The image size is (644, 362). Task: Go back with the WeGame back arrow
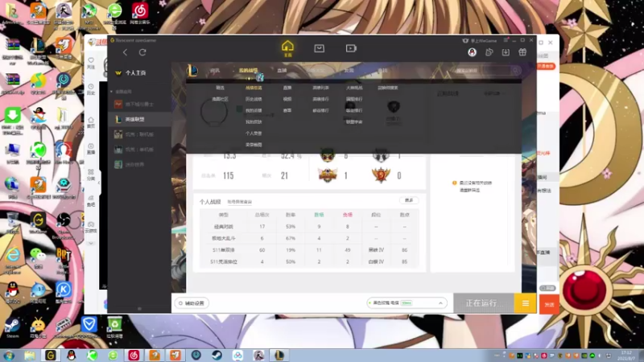[x=126, y=52]
